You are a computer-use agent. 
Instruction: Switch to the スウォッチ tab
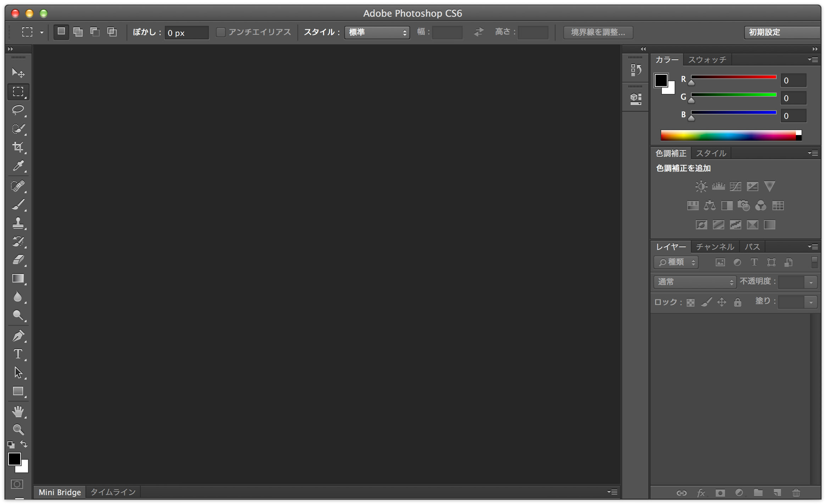(x=707, y=60)
